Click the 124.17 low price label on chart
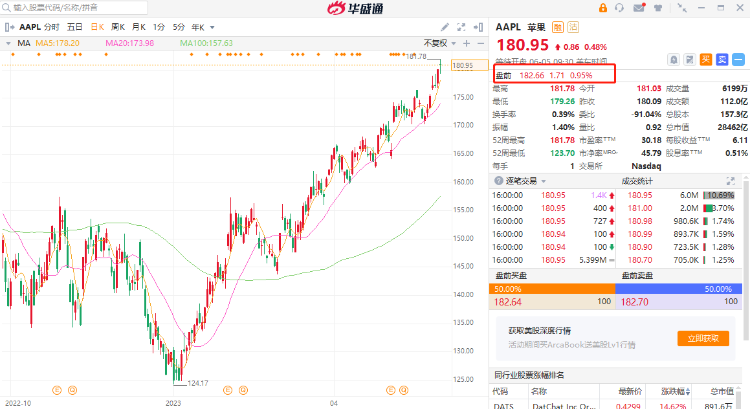Image resolution: width=750 pixels, height=409 pixels. (x=198, y=383)
